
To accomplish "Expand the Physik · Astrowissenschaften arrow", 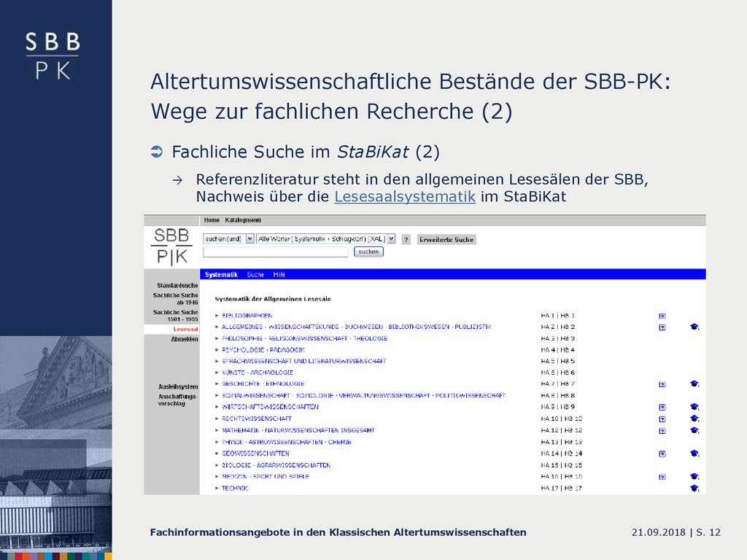I will pyautogui.click(x=217, y=443).
